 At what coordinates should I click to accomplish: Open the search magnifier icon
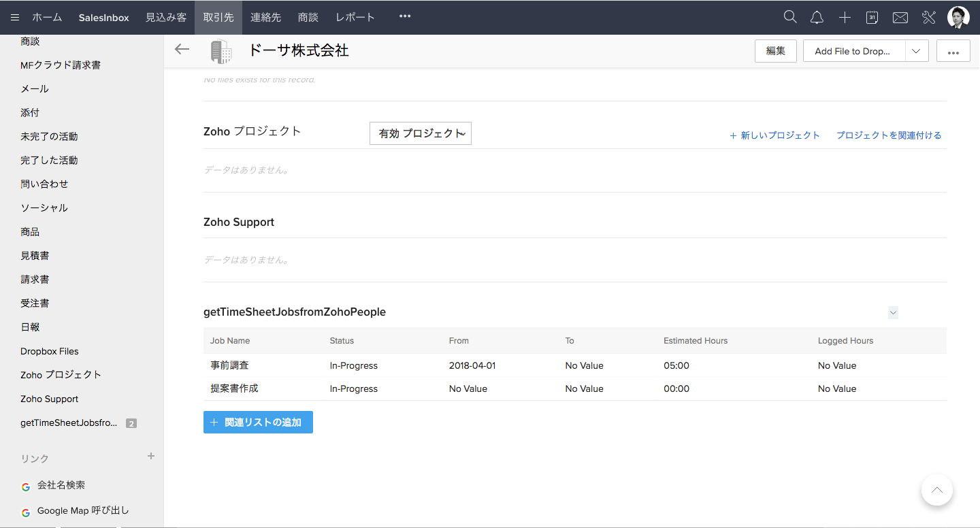coord(789,17)
